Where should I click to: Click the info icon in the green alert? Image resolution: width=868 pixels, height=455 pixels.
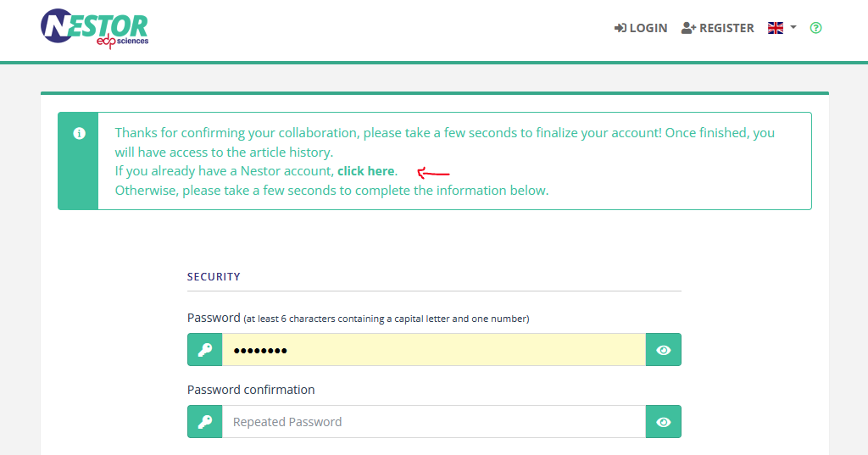(x=79, y=133)
